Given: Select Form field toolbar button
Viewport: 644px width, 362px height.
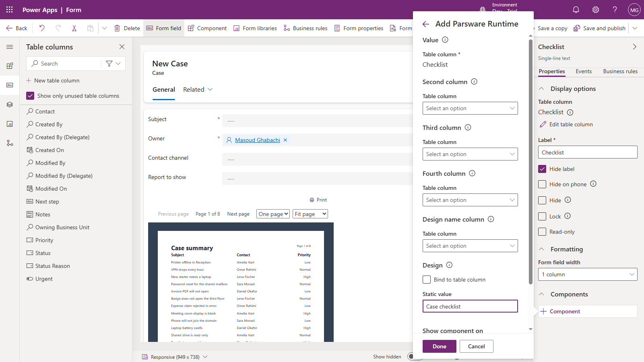Looking at the screenshot, I should tap(164, 28).
